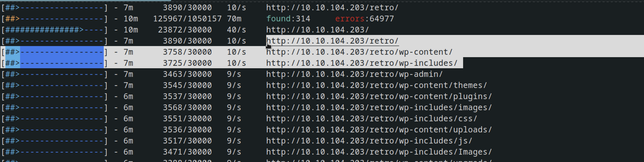Click the wp-content/themes/ URL

pyautogui.click(x=377, y=85)
